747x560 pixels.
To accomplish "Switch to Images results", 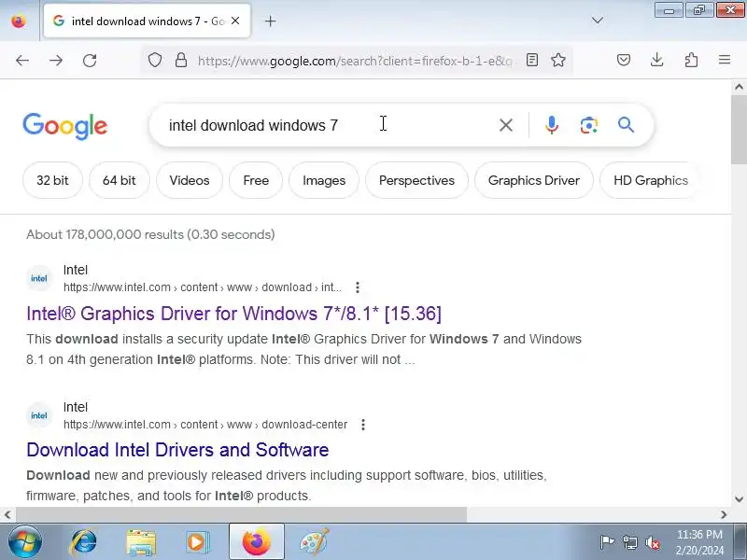I will pos(324,180).
